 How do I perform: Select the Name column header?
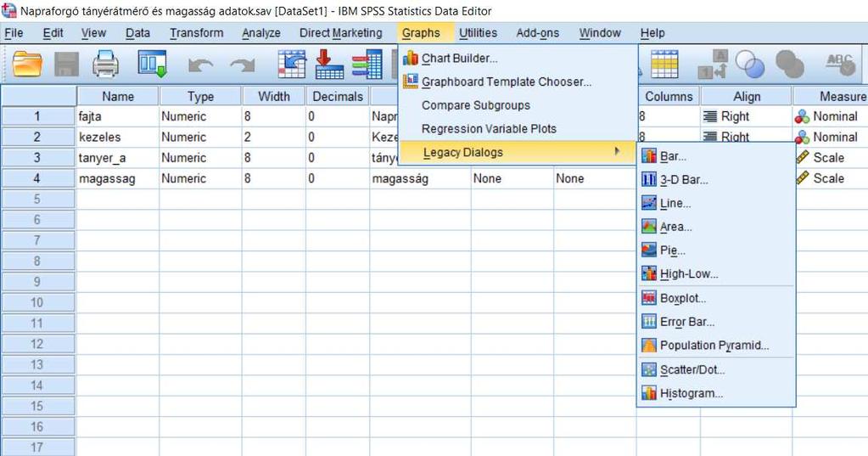[118, 97]
